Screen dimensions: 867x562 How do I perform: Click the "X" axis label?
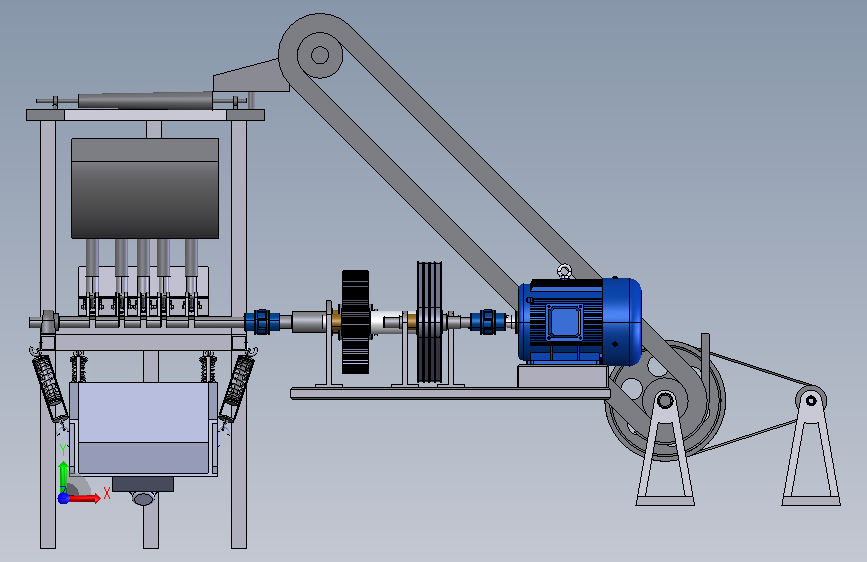(107, 493)
